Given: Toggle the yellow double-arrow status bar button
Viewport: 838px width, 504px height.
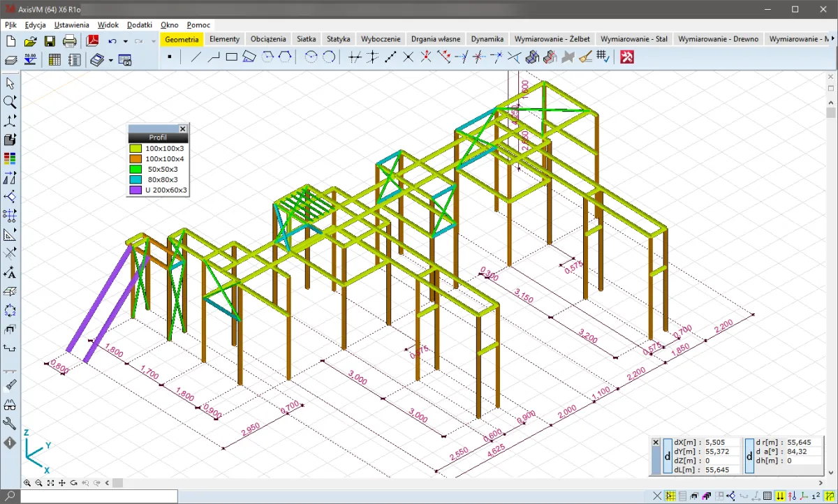Looking at the screenshot, I should click(780, 496).
